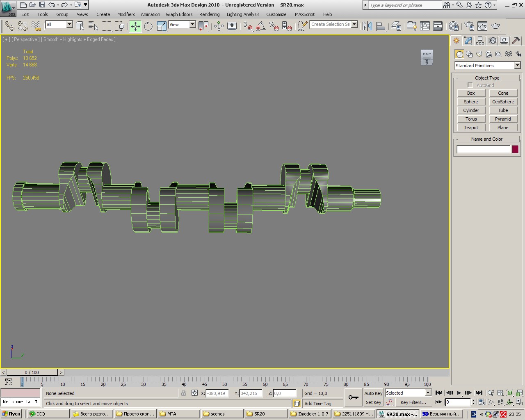Toggle the Angle Snap button
The image size is (525, 420).
[260, 26]
